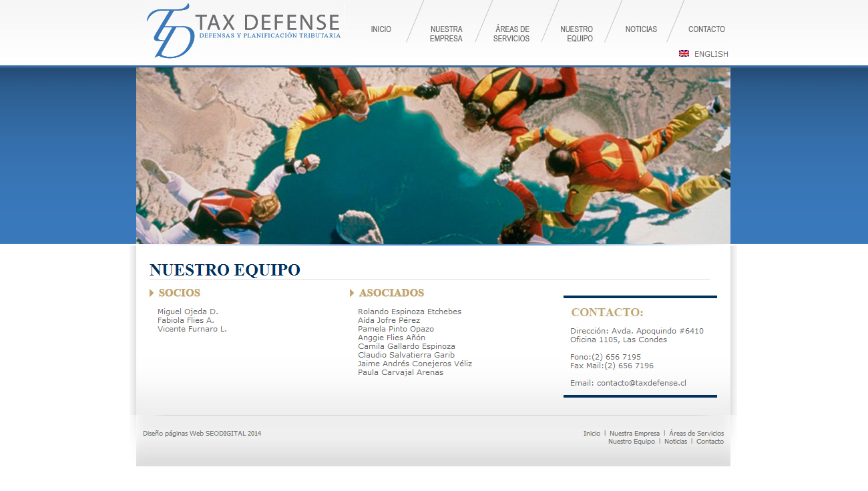Click the footer Noticias link
This screenshot has width=868, height=491.
pos(676,442)
